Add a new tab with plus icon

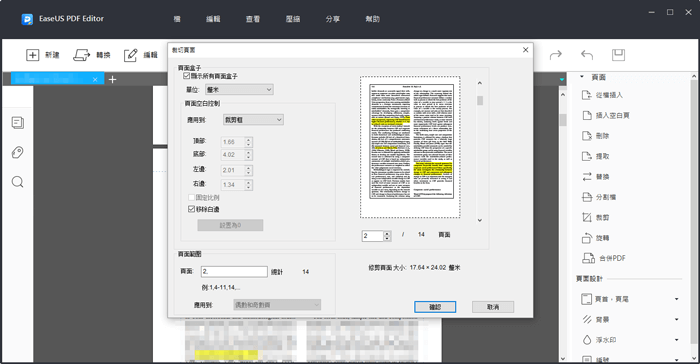(x=112, y=79)
